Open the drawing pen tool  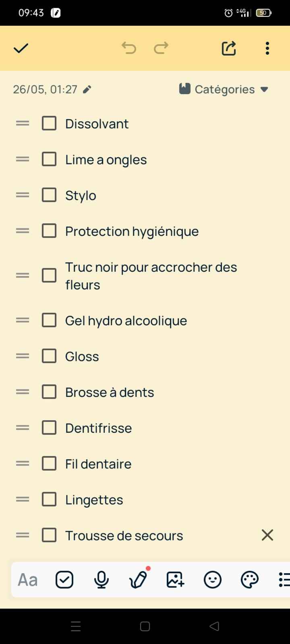[138, 580]
